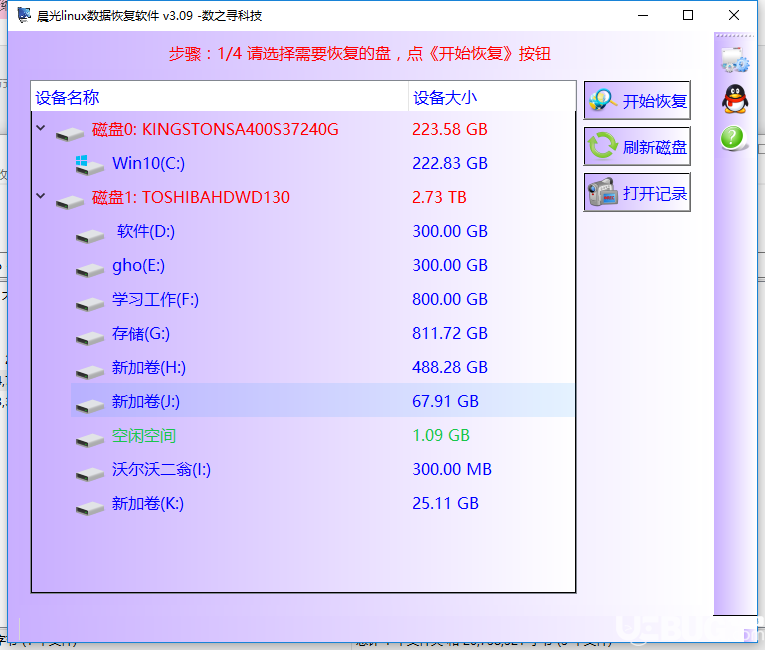Collapse the 磁盘1 TOSHIBA disk node
This screenshot has height=650, width=765.
(41, 196)
